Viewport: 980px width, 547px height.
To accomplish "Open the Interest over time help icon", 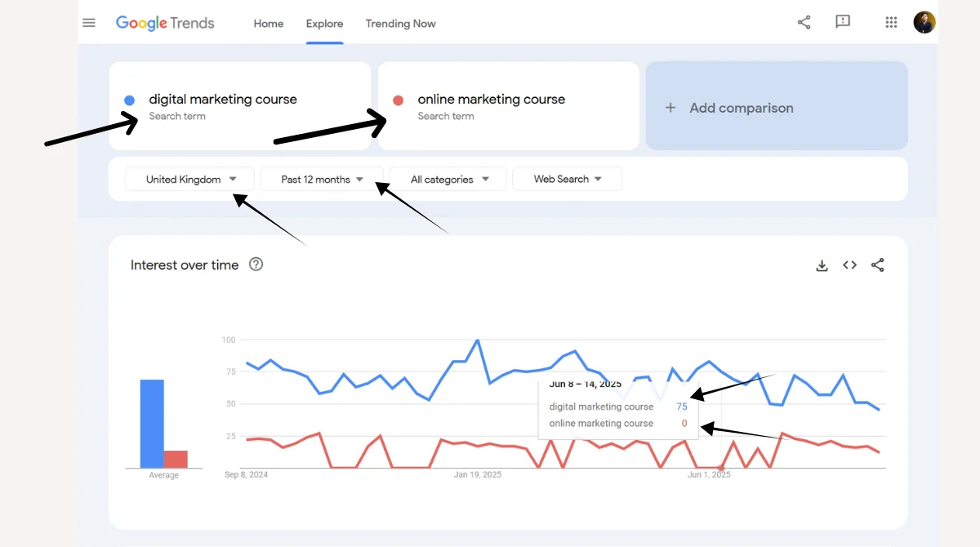I will 256,264.
